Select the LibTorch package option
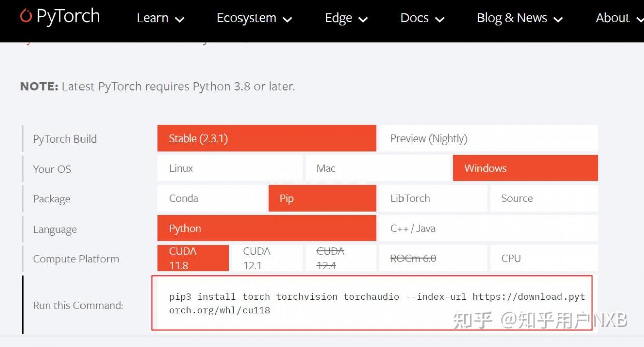Image resolution: width=644 pixels, height=347 pixels. [433, 198]
